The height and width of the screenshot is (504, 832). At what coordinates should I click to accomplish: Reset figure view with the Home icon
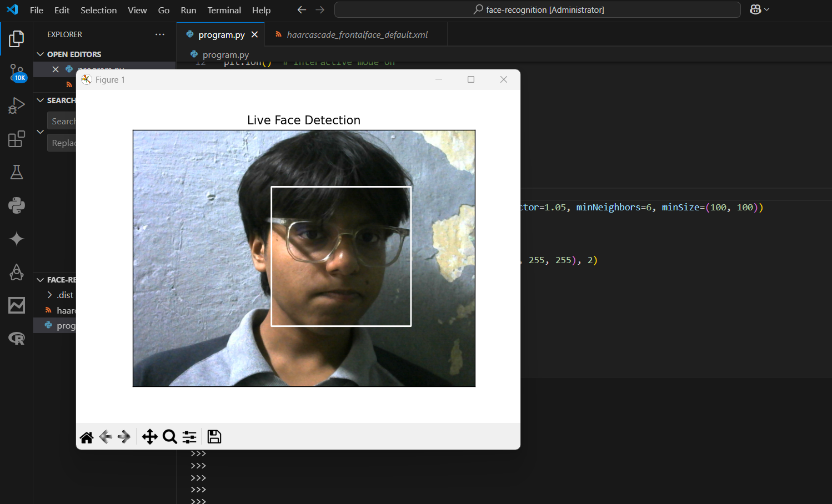(x=87, y=437)
